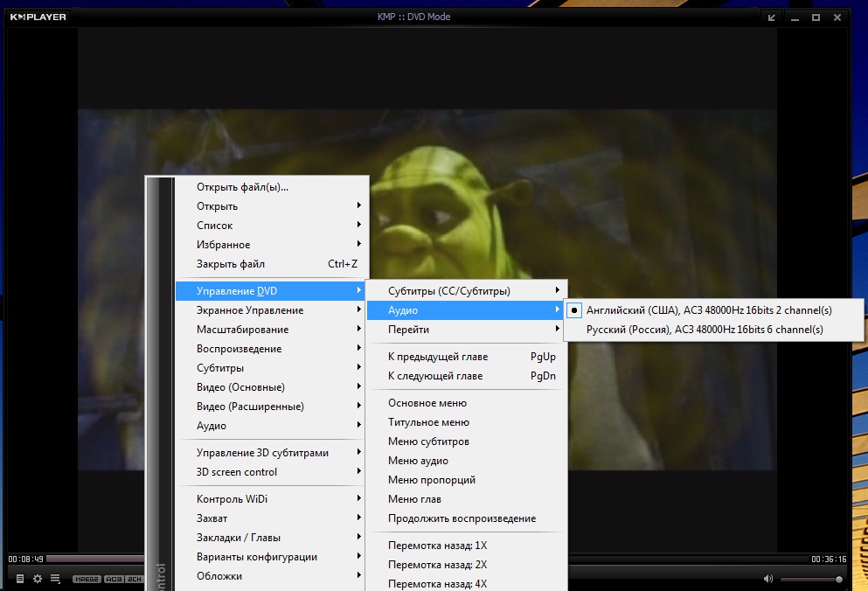Click К следующей главе to go to next chapter
Image resolution: width=868 pixels, height=591 pixels.
point(435,376)
